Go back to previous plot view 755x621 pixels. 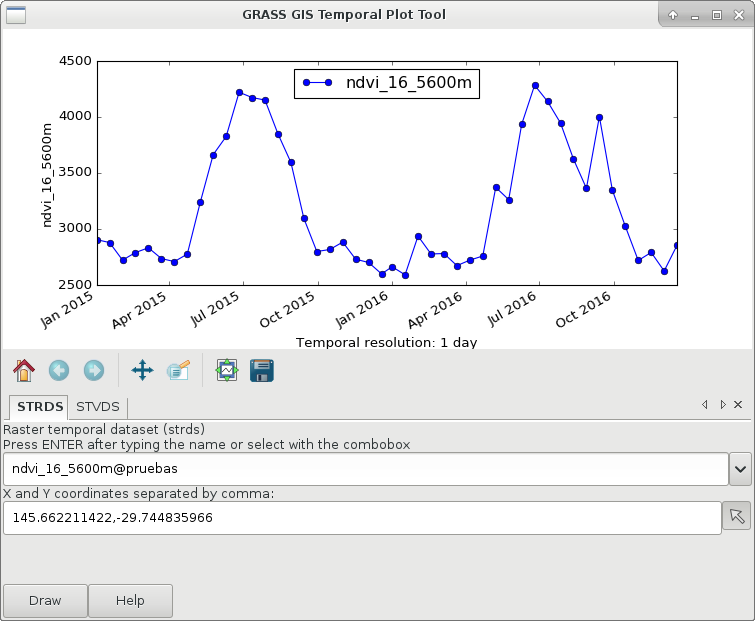(59, 371)
